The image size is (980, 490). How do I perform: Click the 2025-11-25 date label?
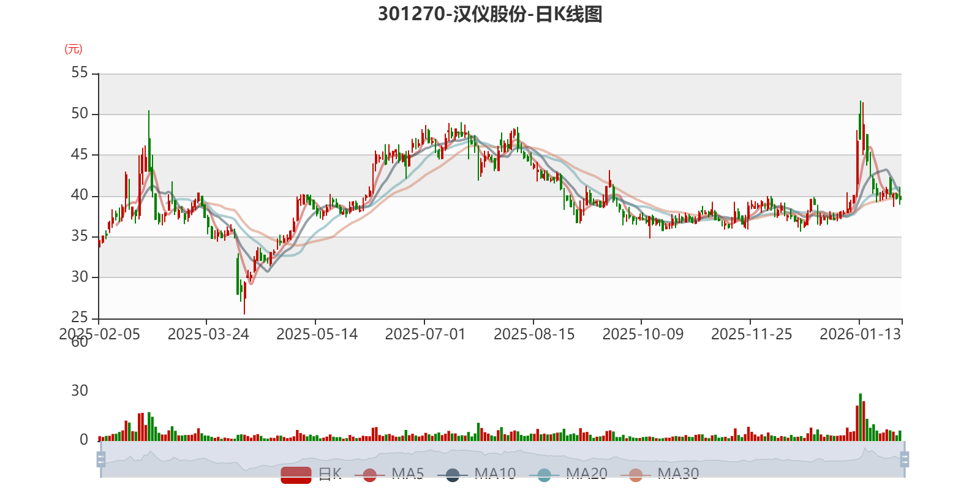tap(752, 334)
